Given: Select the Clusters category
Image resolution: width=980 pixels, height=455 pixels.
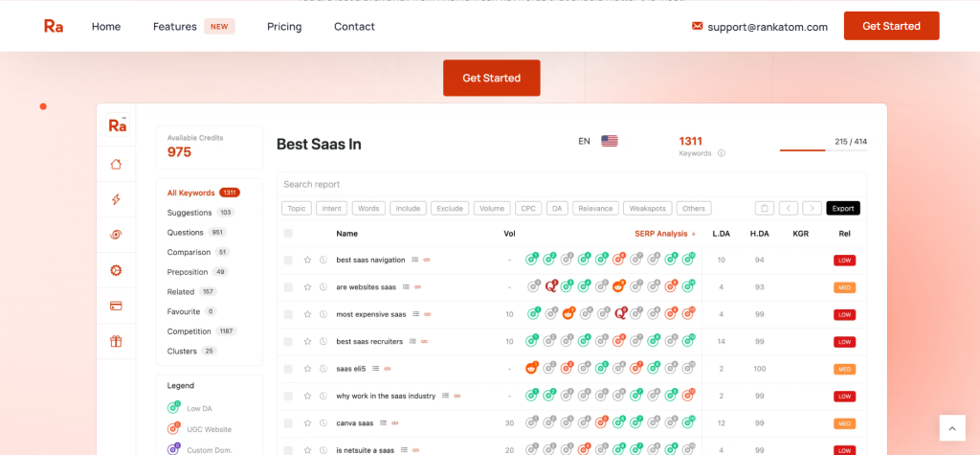Looking at the screenshot, I should pos(191,352).
